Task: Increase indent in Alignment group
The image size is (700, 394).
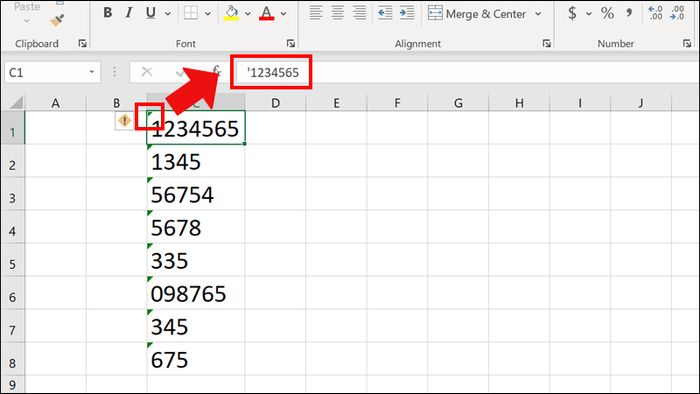Action: coord(407,13)
